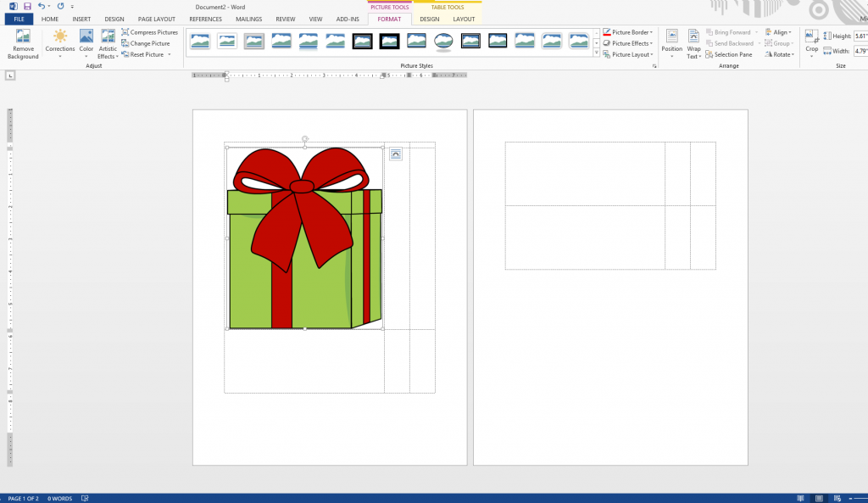The image size is (868, 503).
Task: Apply the Soft Edge Oval picture style
Action: [x=443, y=41]
